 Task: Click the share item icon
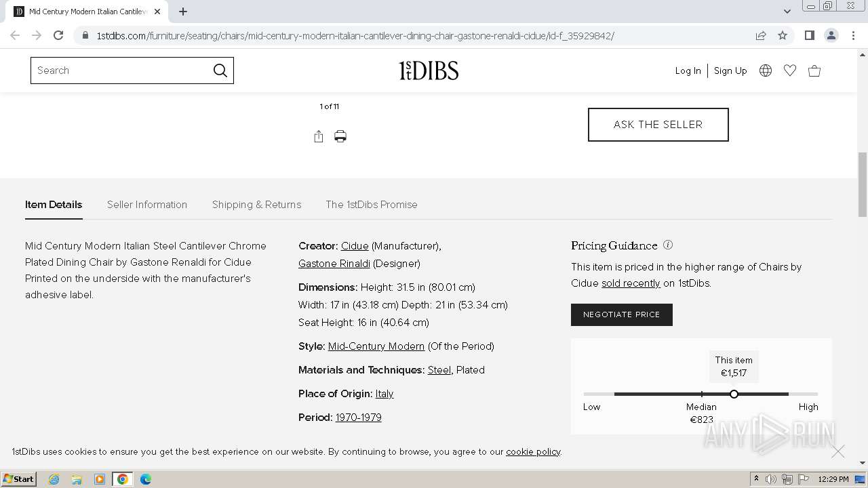(x=319, y=137)
